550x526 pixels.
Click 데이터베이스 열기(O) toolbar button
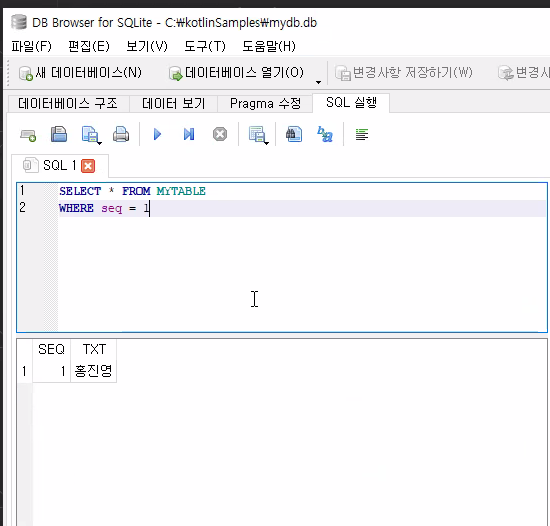(x=236, y=73)
